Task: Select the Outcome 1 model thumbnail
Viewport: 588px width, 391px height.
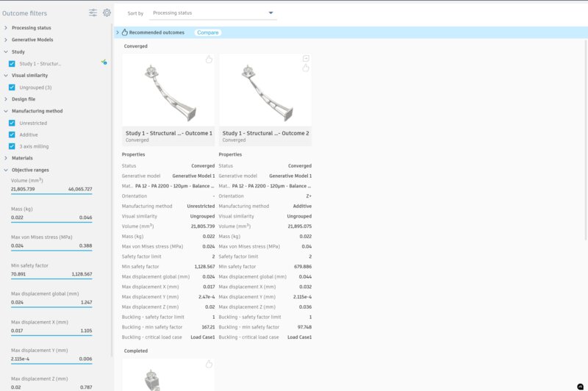Action: (x=168, y=90)
